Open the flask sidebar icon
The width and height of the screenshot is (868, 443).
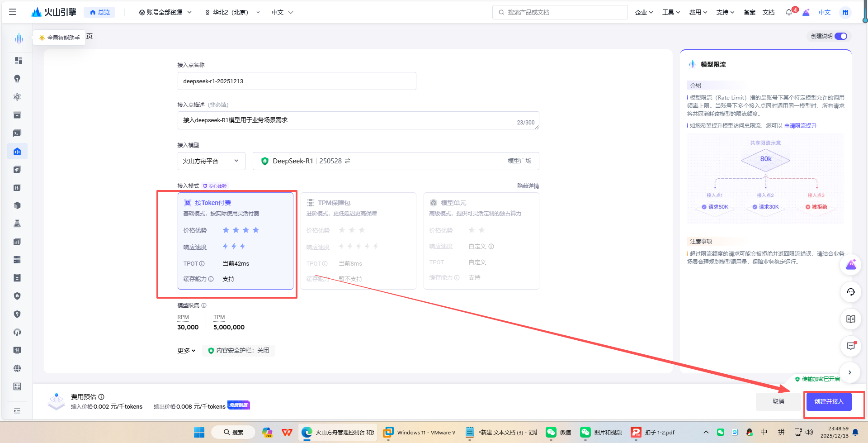tap(17, 224)
